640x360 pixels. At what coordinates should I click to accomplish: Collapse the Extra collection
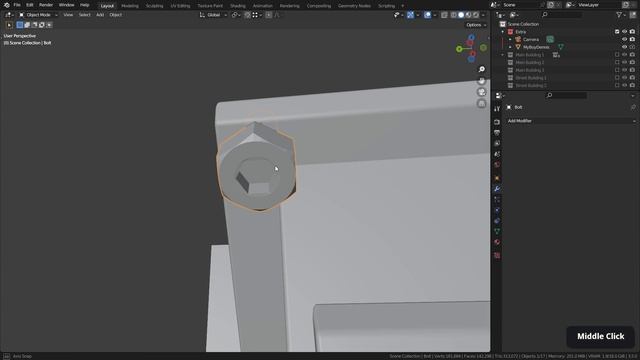[503, 32]
